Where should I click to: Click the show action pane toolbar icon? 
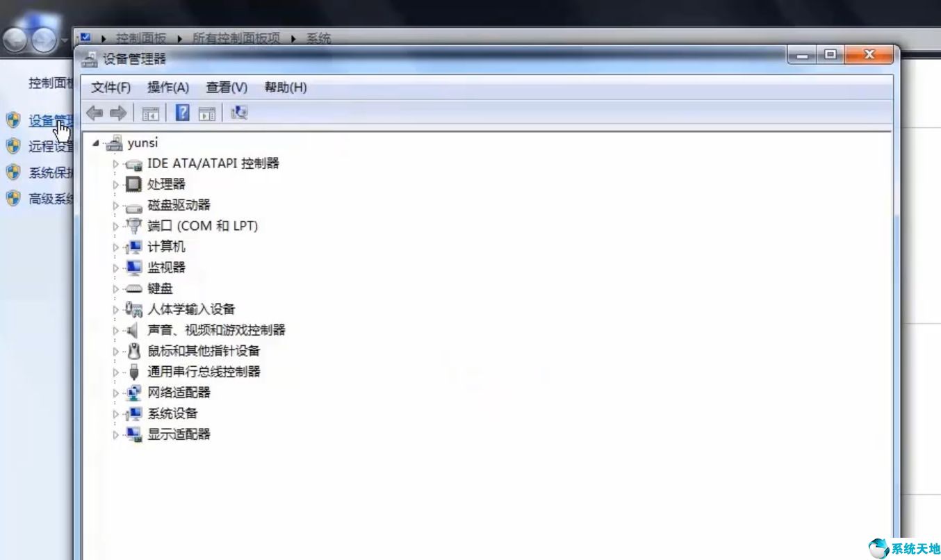(206, 113)
